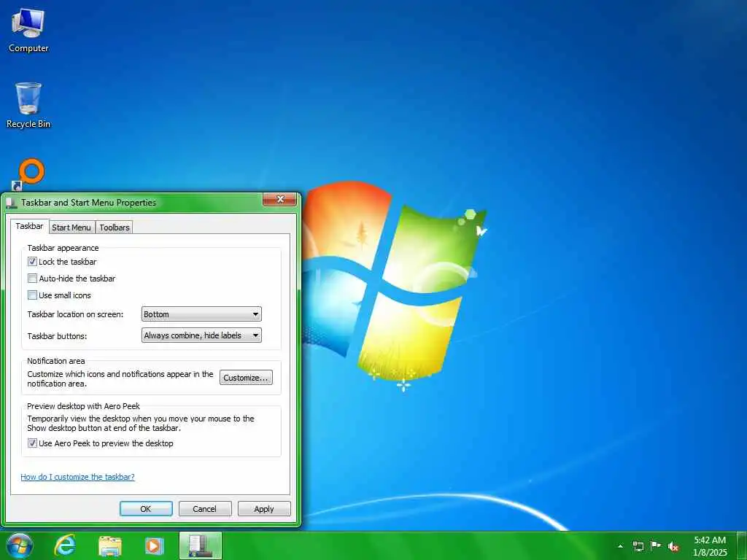Image resolution: width=747 pixels, height=560 pixels.
Task: Click Preview desktop with Aero Peek label
Action: click(x=83, y=406)
